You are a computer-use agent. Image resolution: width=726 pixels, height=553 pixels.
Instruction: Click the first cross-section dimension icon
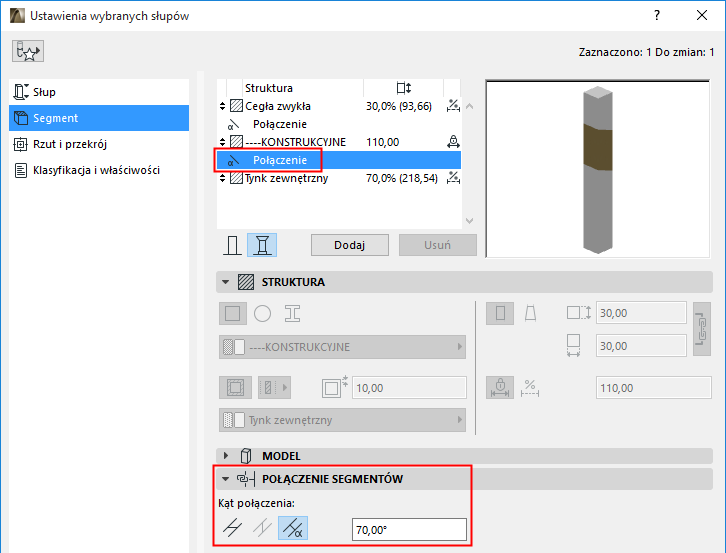tap(579, 313)
